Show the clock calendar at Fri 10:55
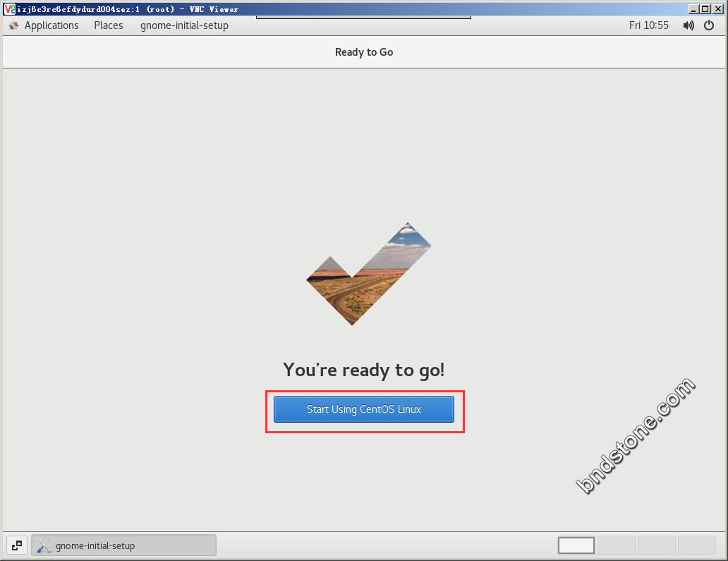 pyautogui.click(x=648, y=25)
